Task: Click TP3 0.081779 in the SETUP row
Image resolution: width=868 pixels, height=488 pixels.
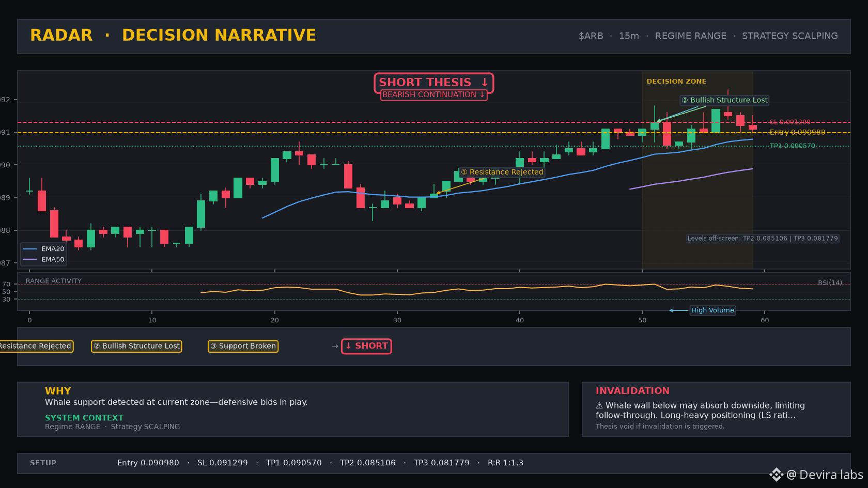Action: [442, 463]
